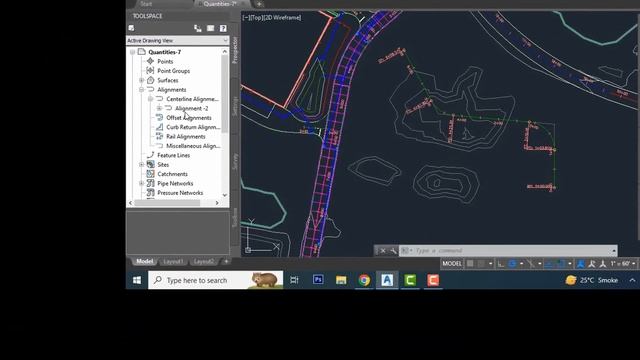Click the horizontal scrollbar right arrow
The image size is (640, 360).
(217, 203)
